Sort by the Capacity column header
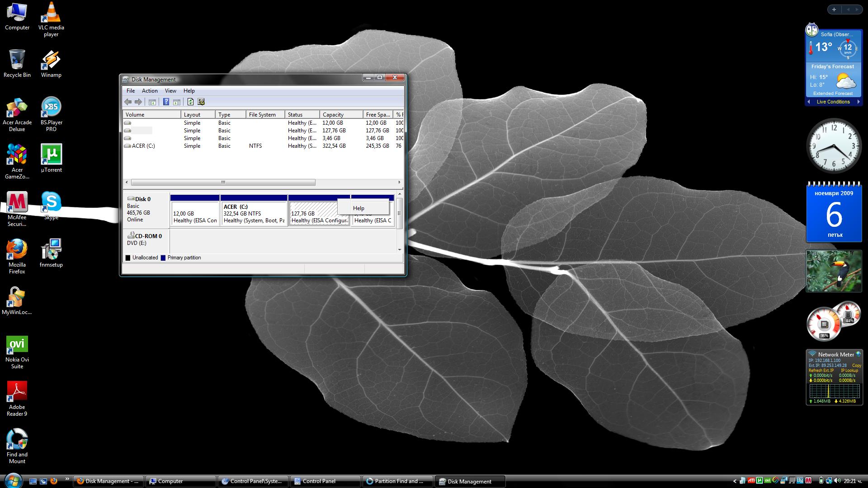This screenshot has width=868, height=488. coord(341,115)
